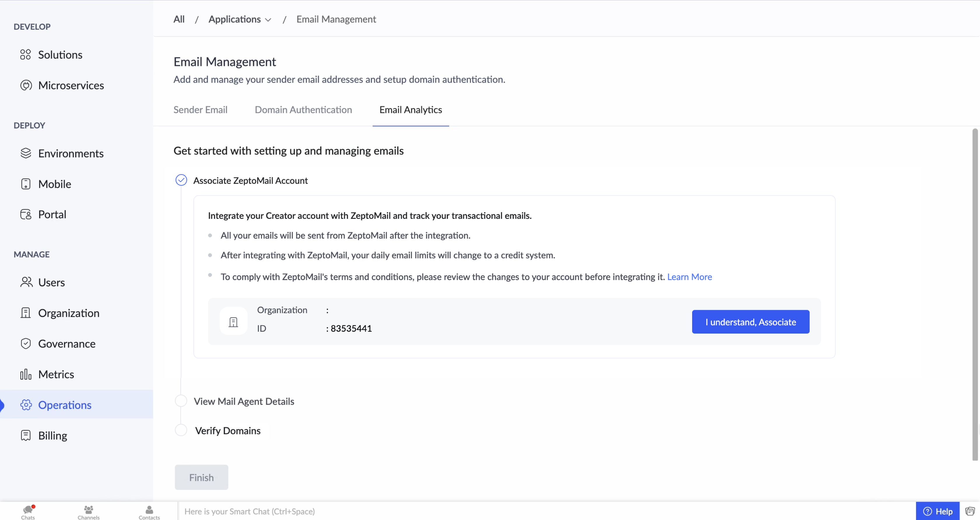Switch to the Sender Email tab
This screenshot has height=520, width=980.
[200, 110]
